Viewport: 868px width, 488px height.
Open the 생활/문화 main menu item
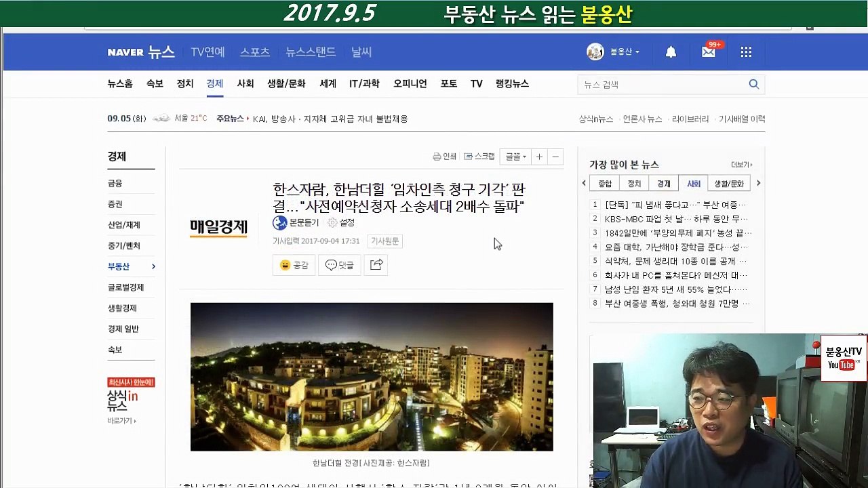[x=286, y=83]
